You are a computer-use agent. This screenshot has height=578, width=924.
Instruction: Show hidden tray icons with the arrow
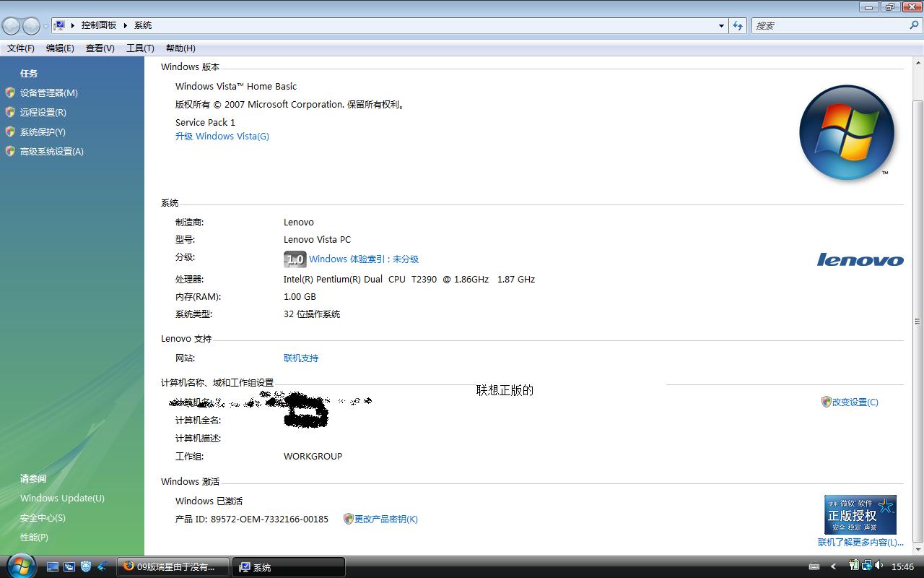834,567
